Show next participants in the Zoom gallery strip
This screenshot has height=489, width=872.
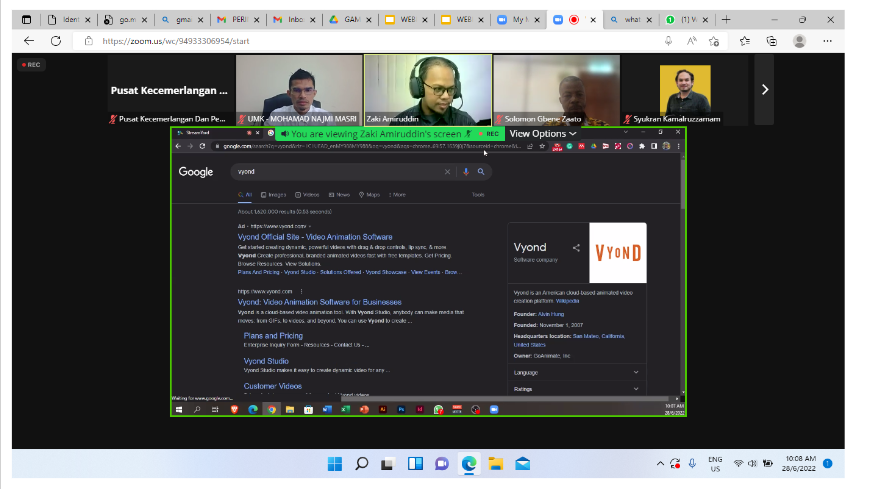pos(764,90)
